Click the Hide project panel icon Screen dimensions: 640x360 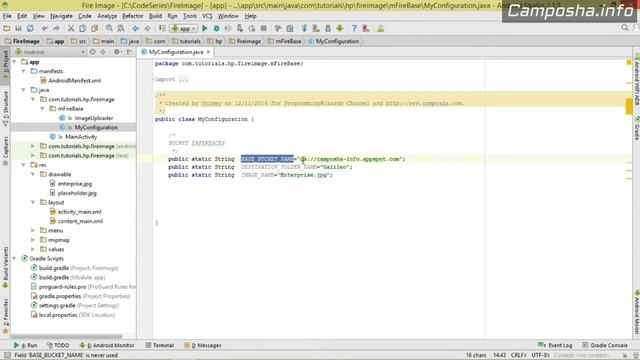pos(129,52)
